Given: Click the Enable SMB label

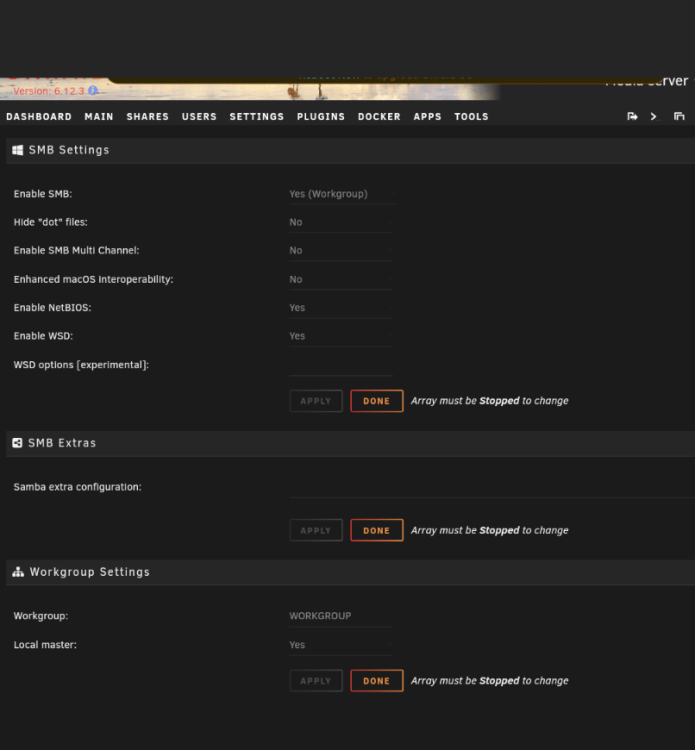Looking at the screenshot, I should (x=43, y=194).
